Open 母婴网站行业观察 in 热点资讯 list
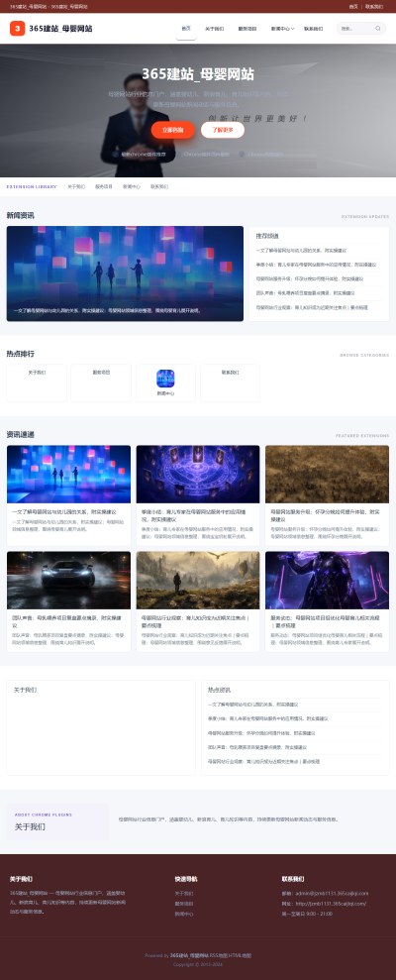 pyautogui.click(x=263, y=761)
